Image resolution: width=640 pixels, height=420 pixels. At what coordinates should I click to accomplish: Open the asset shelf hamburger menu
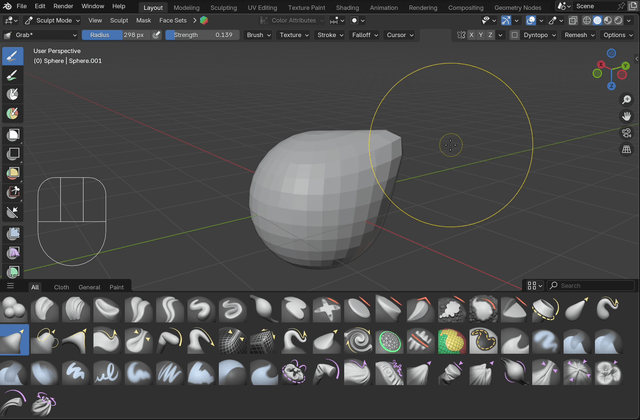[10, 286]
